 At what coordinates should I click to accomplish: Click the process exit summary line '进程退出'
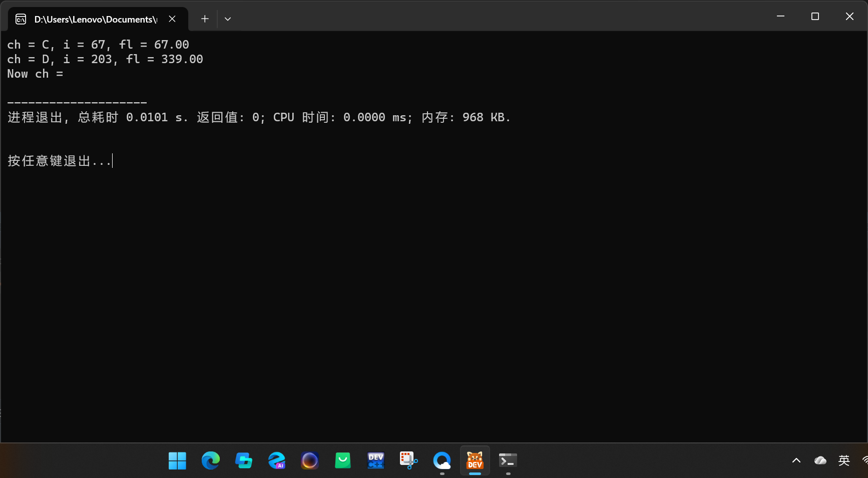pos(259,117)
